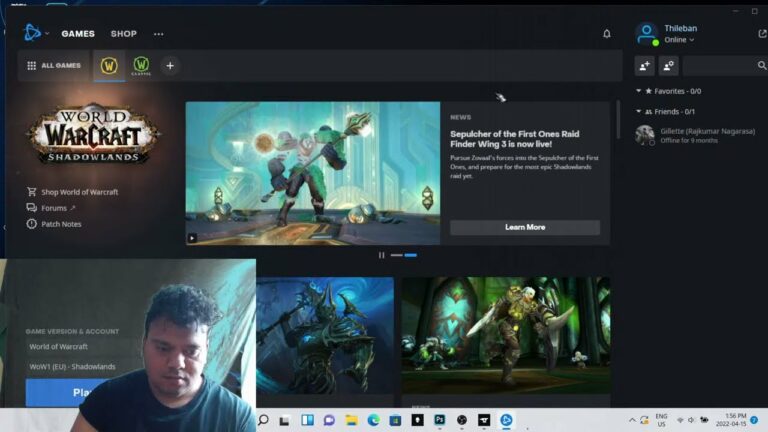Open the Wi-Fi network tray icon

[x=680, y=420]
